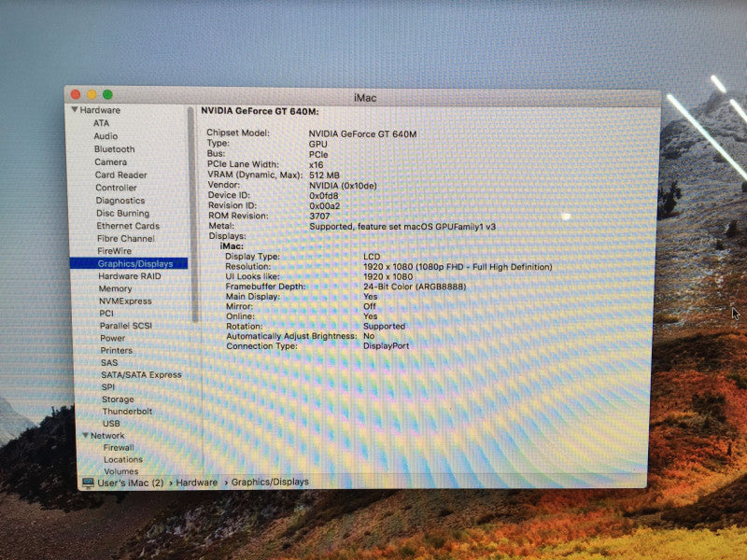Select Camera in the sidebar
Viewport: 747px width, 560px height.
[110, 161]
